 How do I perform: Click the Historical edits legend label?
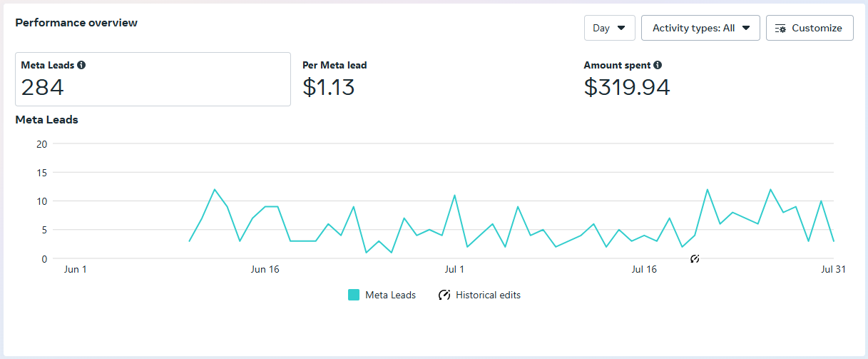(488, 295)
